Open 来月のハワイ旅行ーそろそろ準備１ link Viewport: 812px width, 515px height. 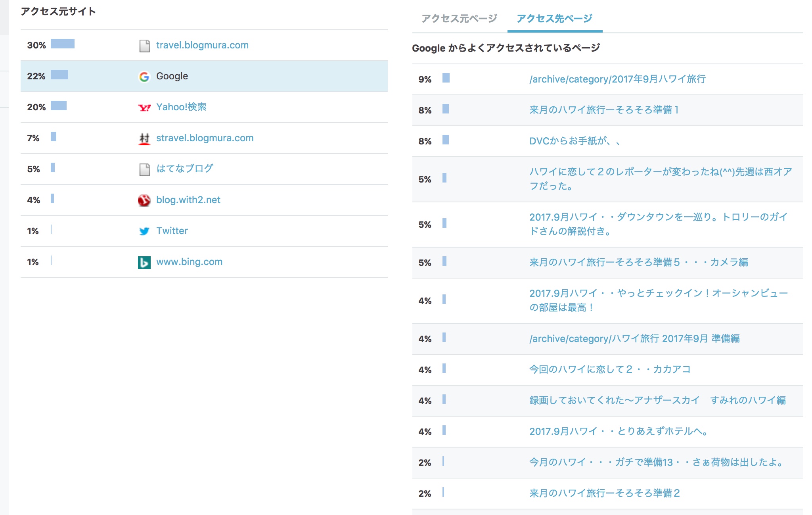click(x=604, y=110)
